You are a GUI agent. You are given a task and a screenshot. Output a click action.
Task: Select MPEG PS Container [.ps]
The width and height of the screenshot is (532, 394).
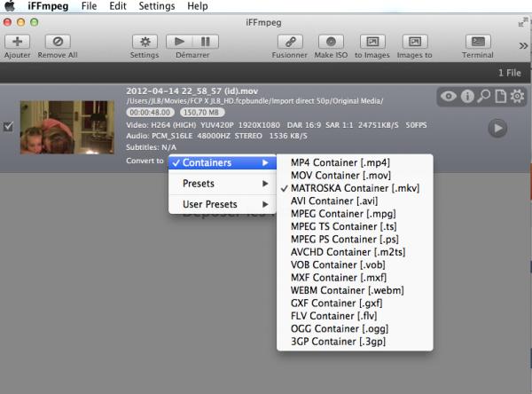click(x=355, y=240)
